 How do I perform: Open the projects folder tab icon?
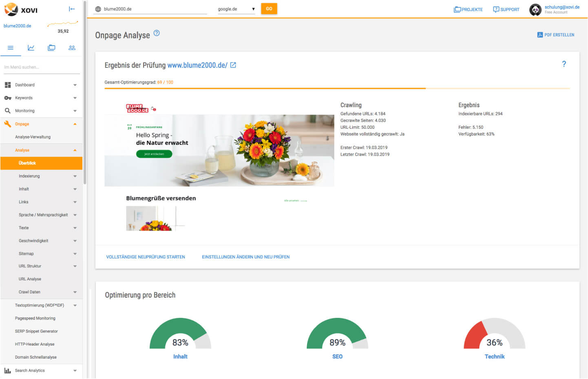[51, 48]
